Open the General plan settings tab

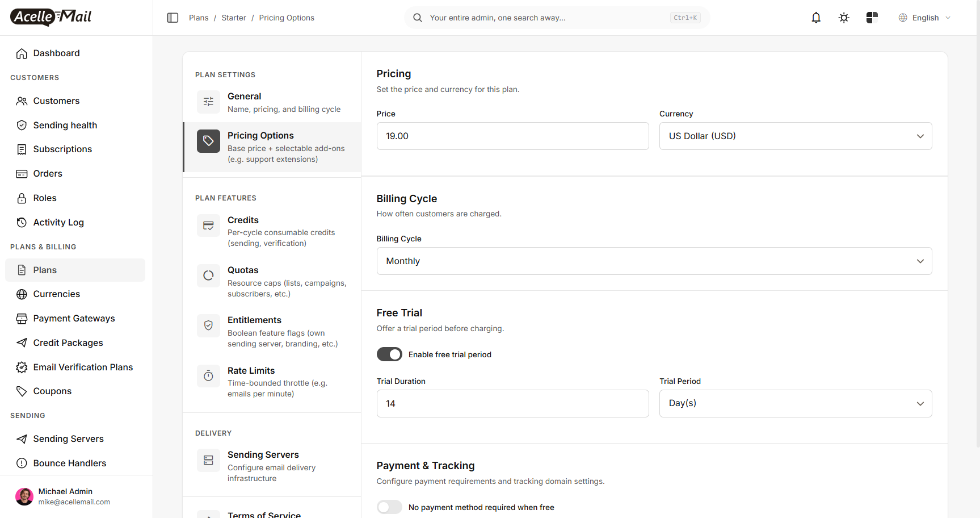(x=272, y=102)
